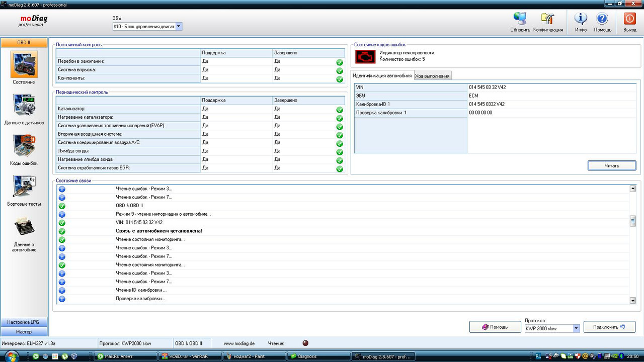Click the log scrollbar down arrow
Screen dimensions: 644x362
pyautogui.click(x=633, y=300)
